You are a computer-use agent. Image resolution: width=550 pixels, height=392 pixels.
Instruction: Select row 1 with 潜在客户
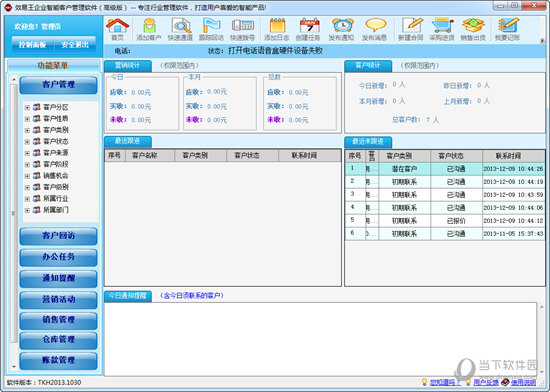pyautogui.click(x=445, y=169)
